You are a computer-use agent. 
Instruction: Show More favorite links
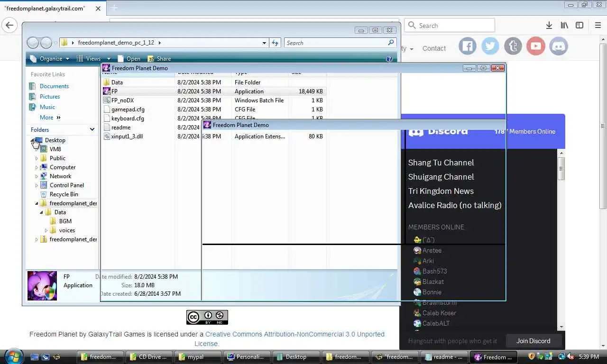click(50, 118)
